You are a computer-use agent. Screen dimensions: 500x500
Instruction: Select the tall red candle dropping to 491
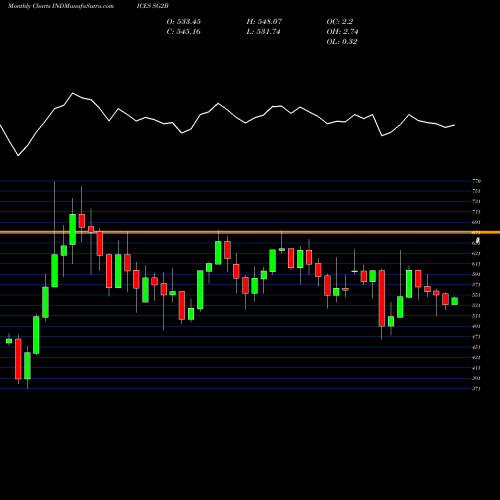382,298
